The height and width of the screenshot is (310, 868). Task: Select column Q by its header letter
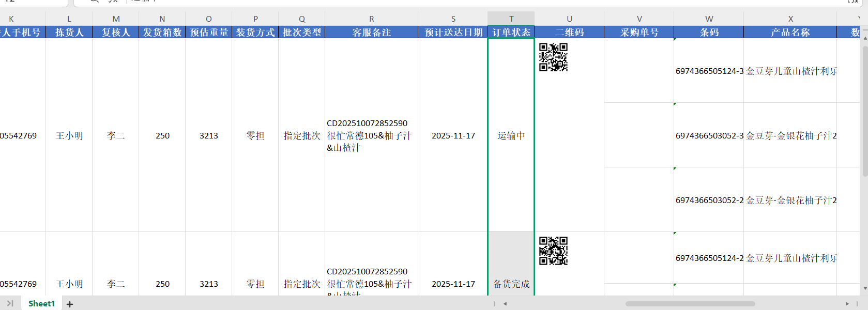(x=302, y=19)
